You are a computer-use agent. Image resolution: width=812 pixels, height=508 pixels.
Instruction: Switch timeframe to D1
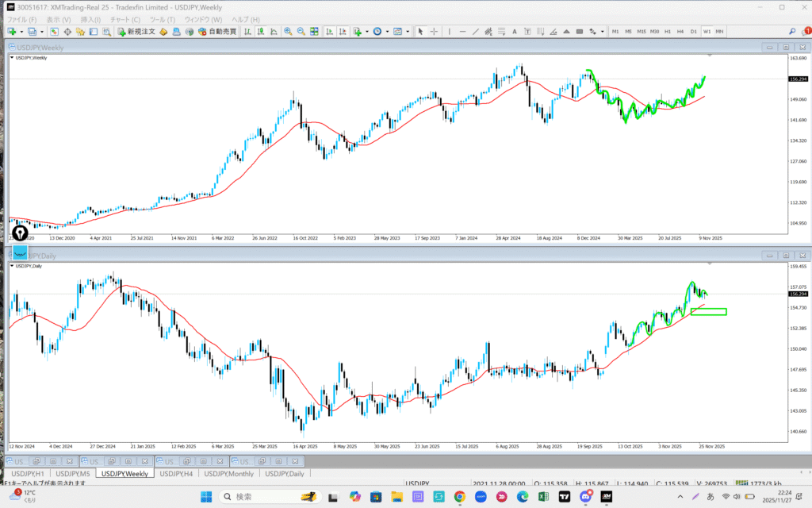click(x=693, y=32)
